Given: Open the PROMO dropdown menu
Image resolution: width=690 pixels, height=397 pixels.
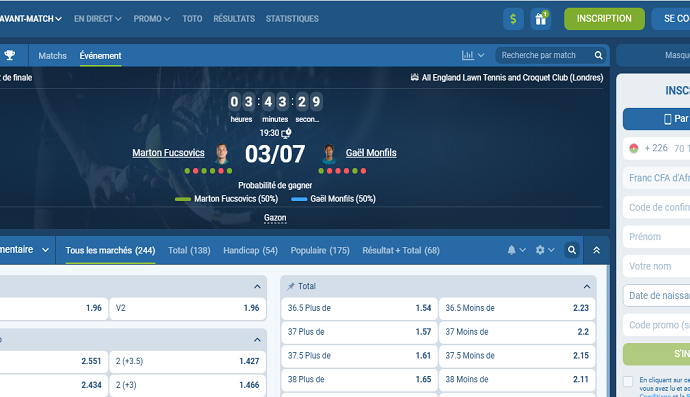Looking at the screenshot, I should pyautogui.click(x=152, y=19).
